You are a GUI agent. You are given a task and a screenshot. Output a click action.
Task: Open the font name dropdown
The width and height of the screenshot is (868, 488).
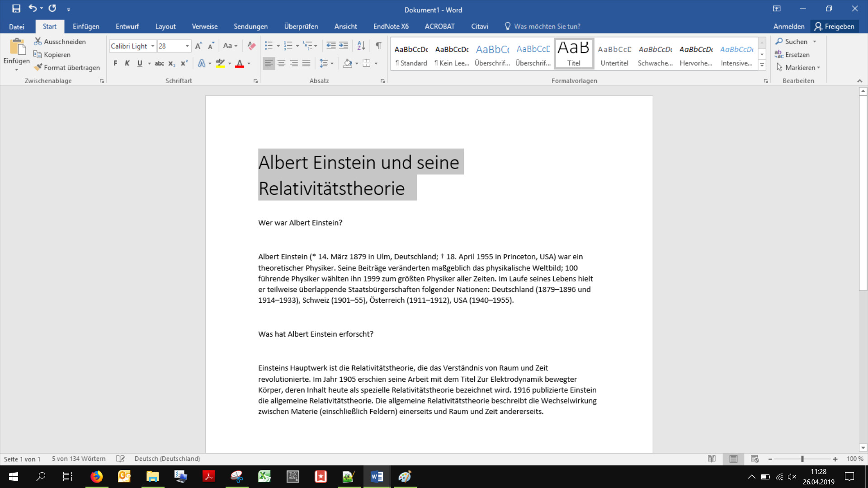[153, 46]
